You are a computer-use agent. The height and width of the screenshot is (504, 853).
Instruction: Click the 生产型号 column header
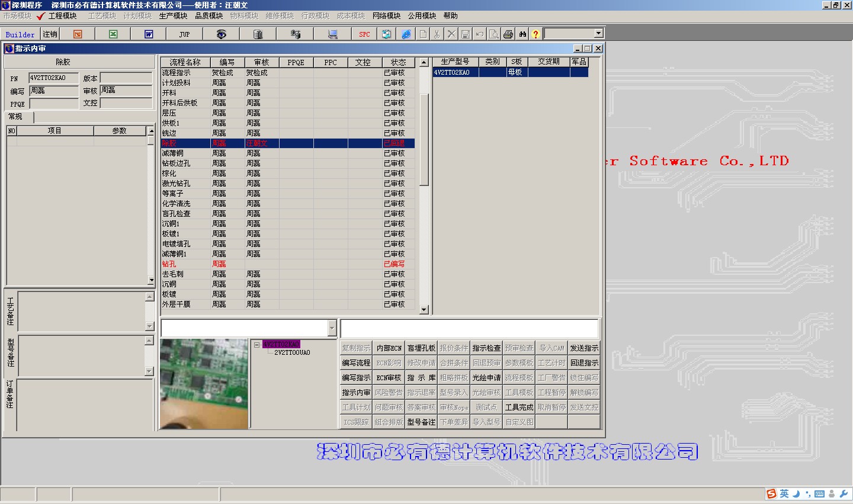pyautogui.click(x=455, y=62)
